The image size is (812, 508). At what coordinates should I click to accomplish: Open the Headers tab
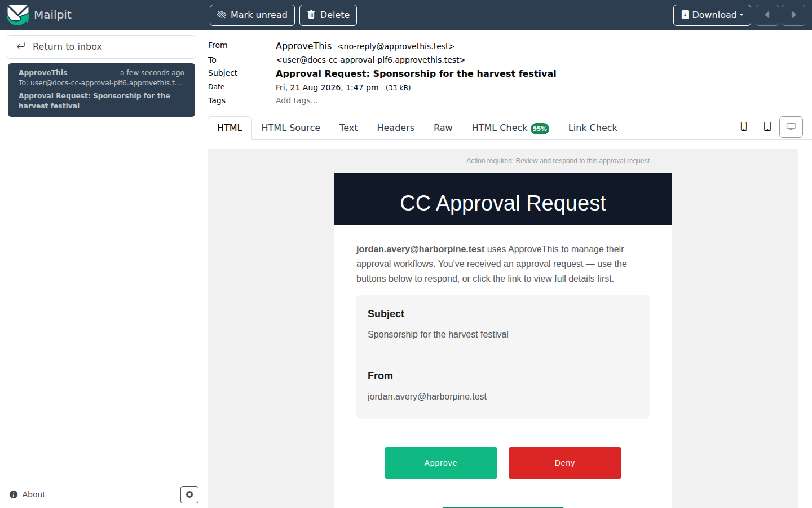[x=396, y=128]
